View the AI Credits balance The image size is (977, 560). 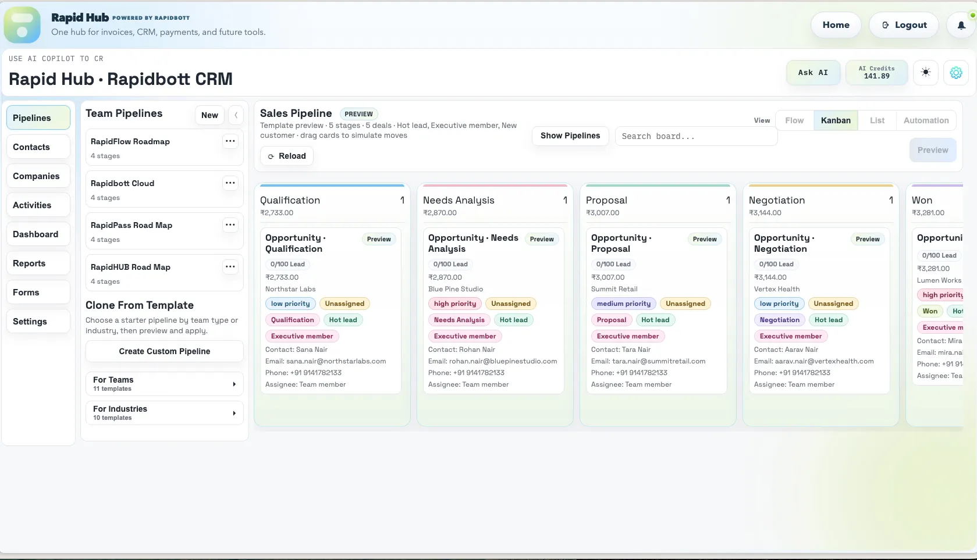coord(877,73)
